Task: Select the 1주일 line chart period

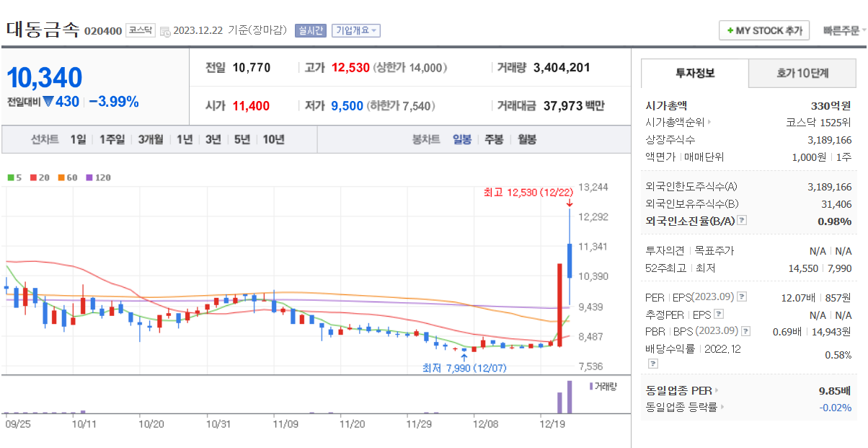Action: click(x=112, y=139)
